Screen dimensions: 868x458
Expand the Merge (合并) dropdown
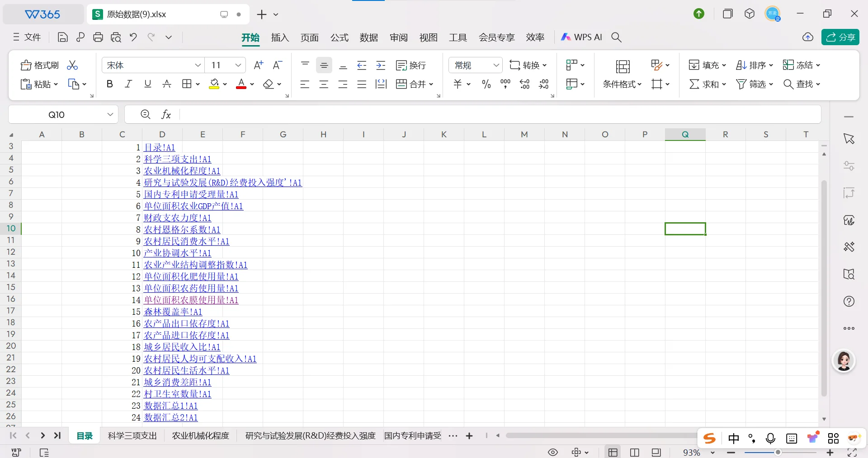pos(431,84)
